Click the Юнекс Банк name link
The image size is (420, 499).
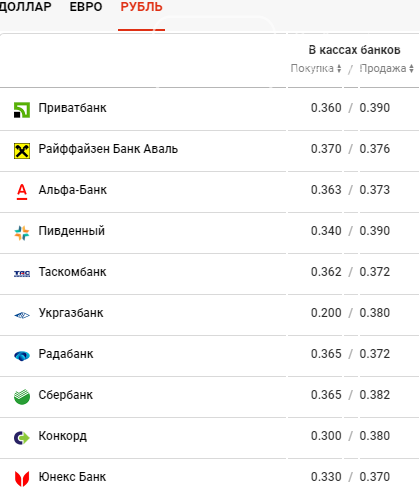click(x=72, y=477)
